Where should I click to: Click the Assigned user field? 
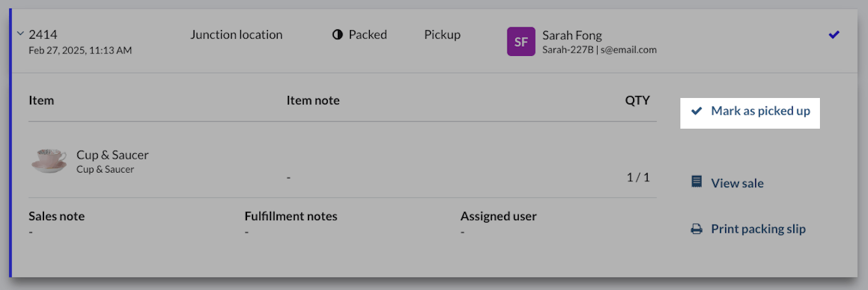pyautogui.click(x=498, y=216)
